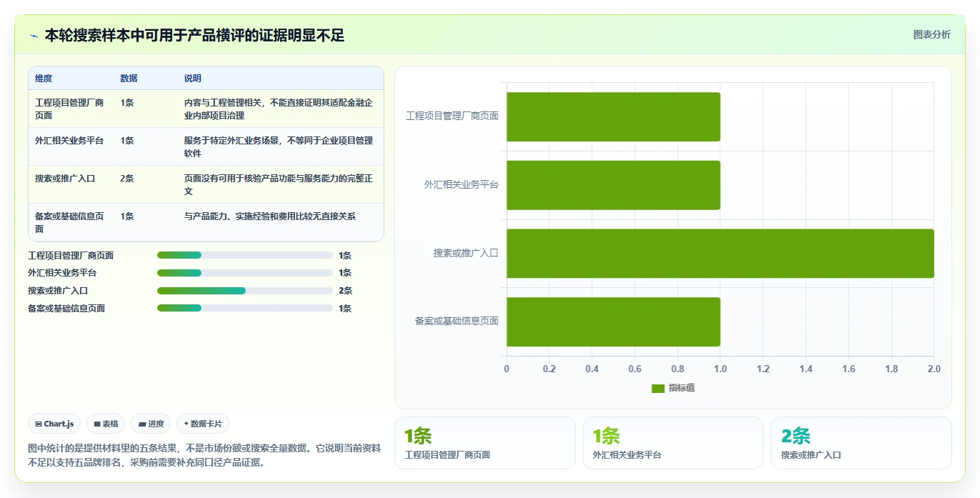Click the chart y-axis label 备案或基础信息页面
This screenshot has width=980, height=498.
457,322
